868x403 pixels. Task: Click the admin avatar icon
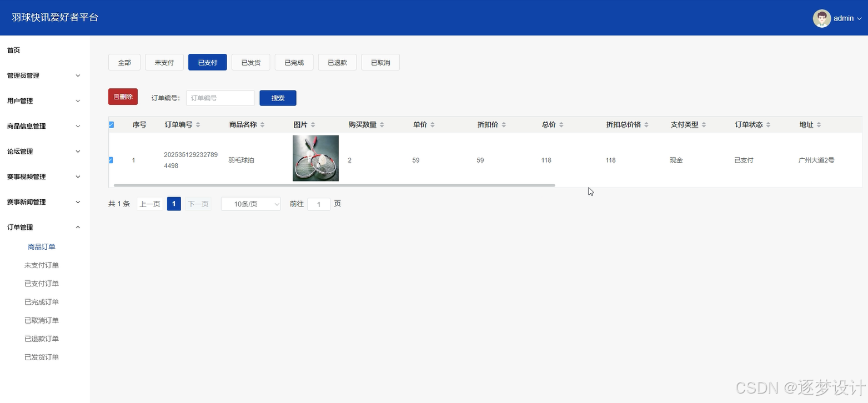click(821, 18)
